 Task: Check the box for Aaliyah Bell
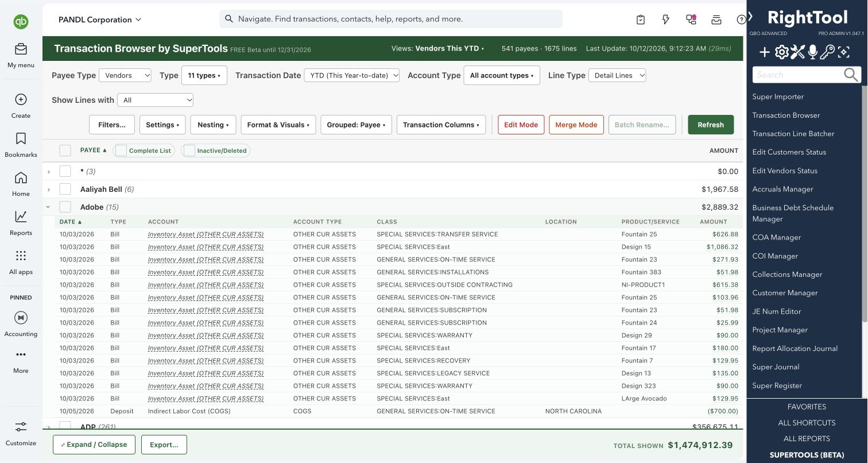[65, 189]
